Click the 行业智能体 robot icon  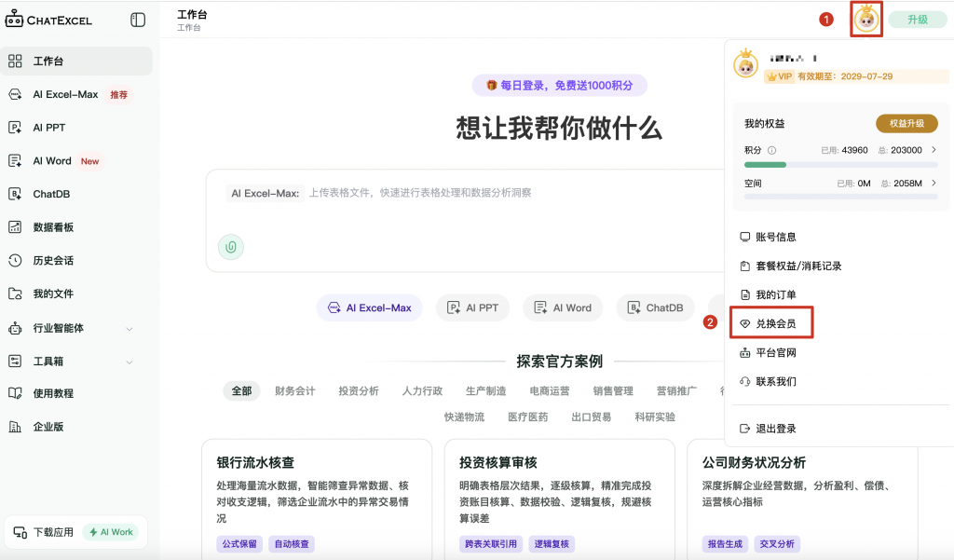tap(15, 328)
